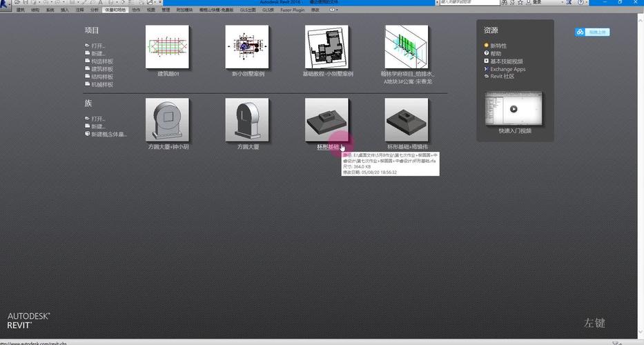Image resolution: width=644 pixels, height=345 pixels.
Task: Create a new conceptual mass via 新建概念体量
Action: pyautogui.click(x=109, y=135)
